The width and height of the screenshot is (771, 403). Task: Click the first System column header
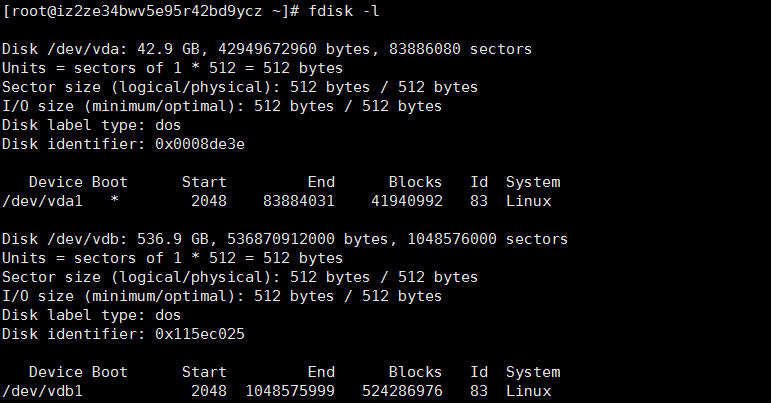pyautogui.click(x=533, y=182)
